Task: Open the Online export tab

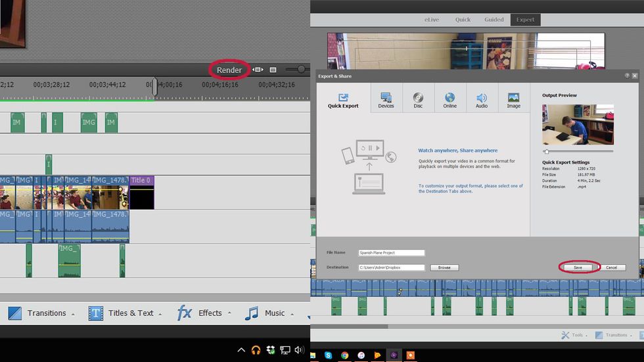Action: 449,100
